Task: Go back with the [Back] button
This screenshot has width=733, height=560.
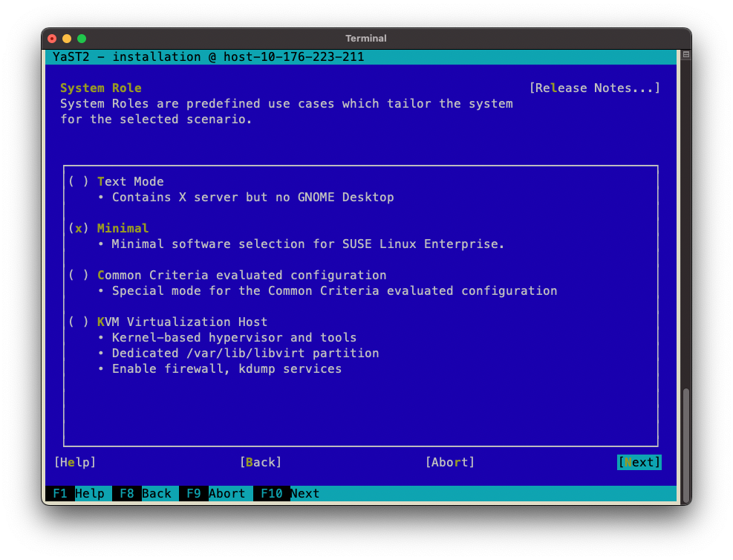Action: coord(260,462)
